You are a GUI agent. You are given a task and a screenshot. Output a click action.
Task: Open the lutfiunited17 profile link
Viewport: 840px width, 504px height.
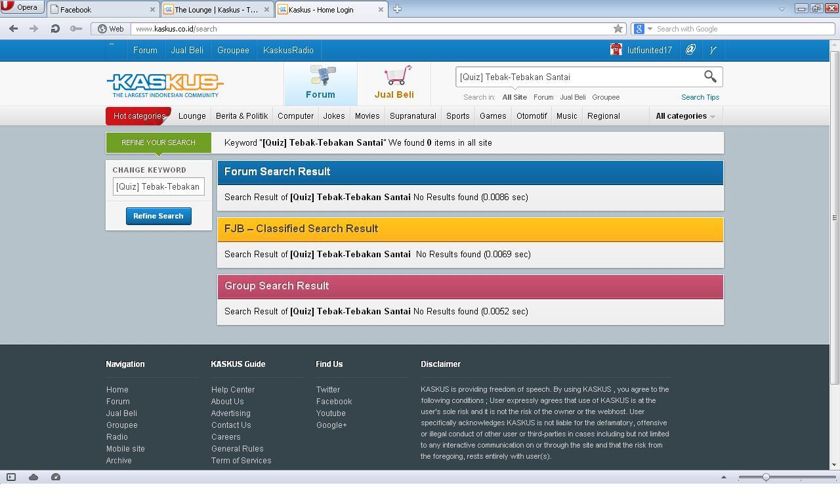pyautogui.click(x=649, y=51)
